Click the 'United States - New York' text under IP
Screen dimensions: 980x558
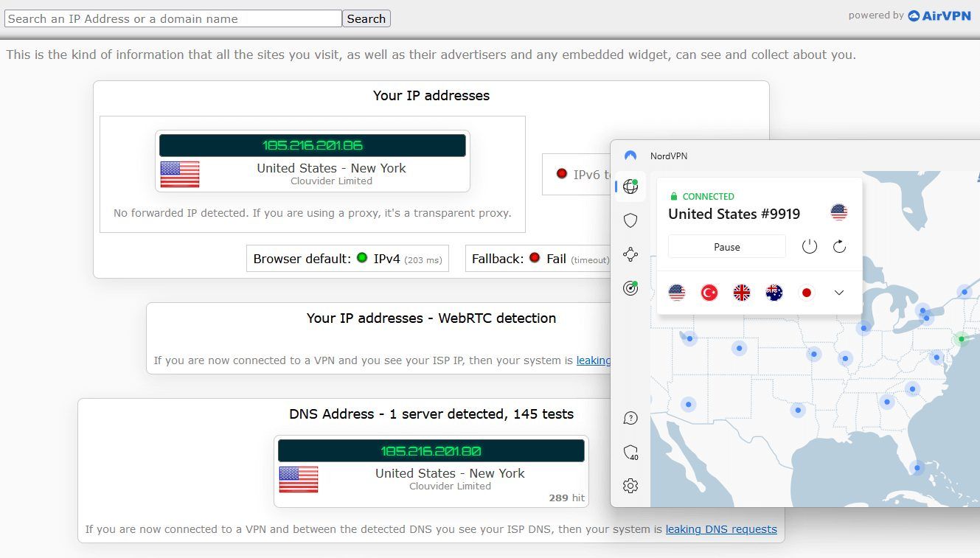point(332,168)
